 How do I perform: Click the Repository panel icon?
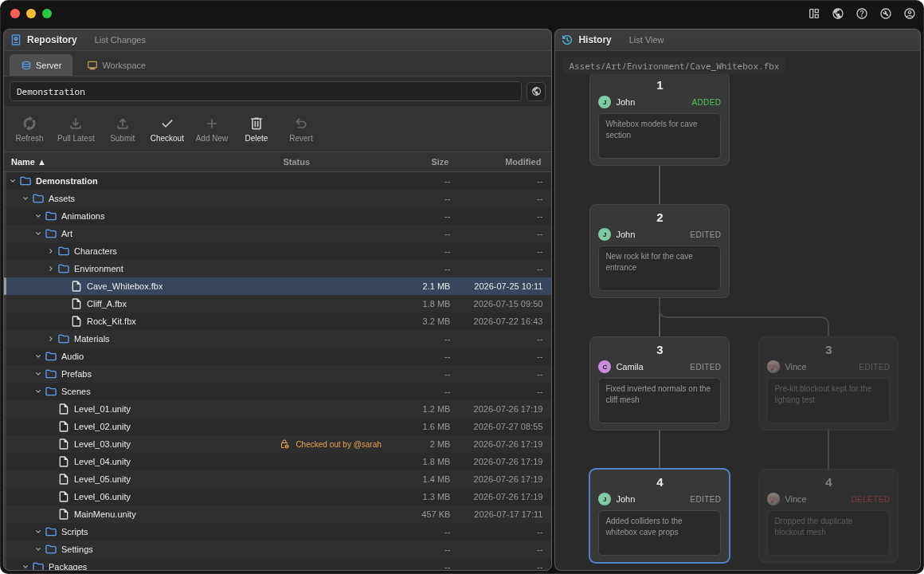coord(16,40)
